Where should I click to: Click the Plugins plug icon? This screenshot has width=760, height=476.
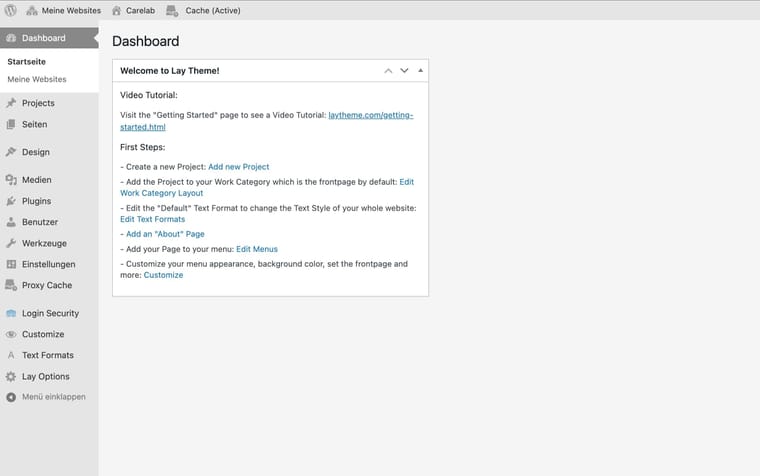[11, 201]
